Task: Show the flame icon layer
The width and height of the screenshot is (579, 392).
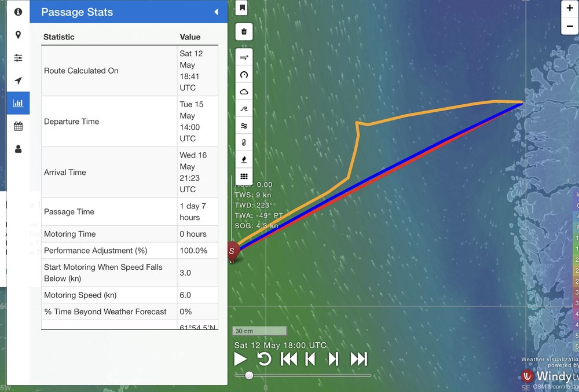Action: coord(244,159)
